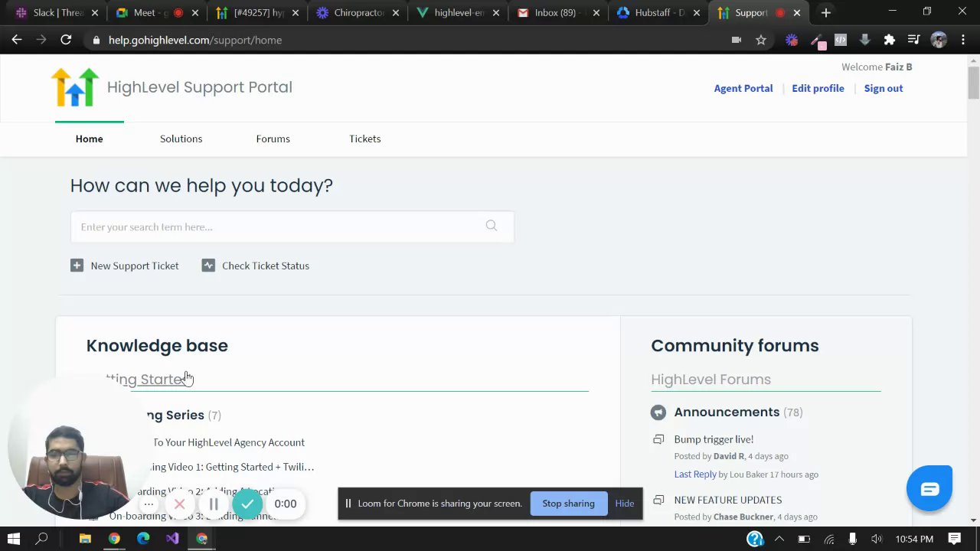The height and width of the screenshot is (551, 980).
Task: Go back using the browser back arrow
Action: point(17,40)
